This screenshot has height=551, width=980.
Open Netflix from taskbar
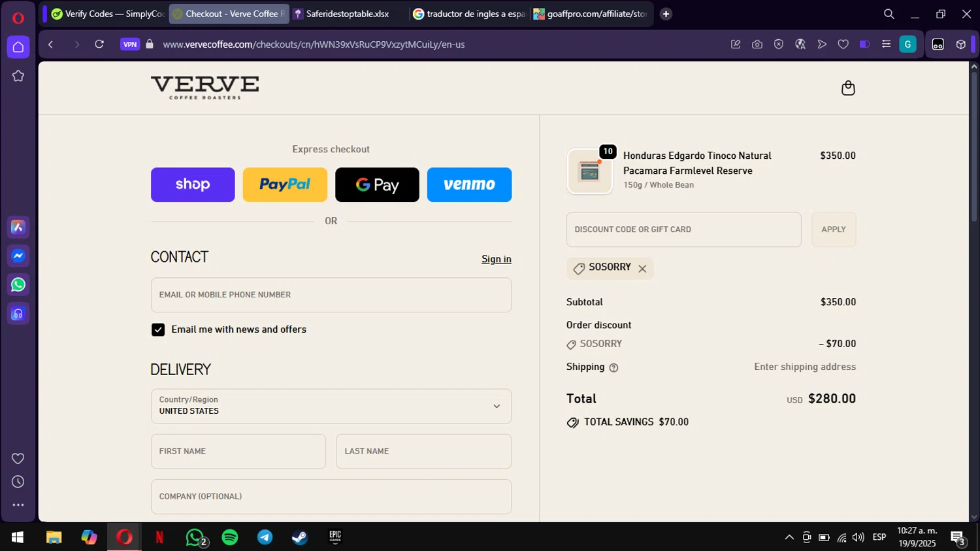(159, 537)
